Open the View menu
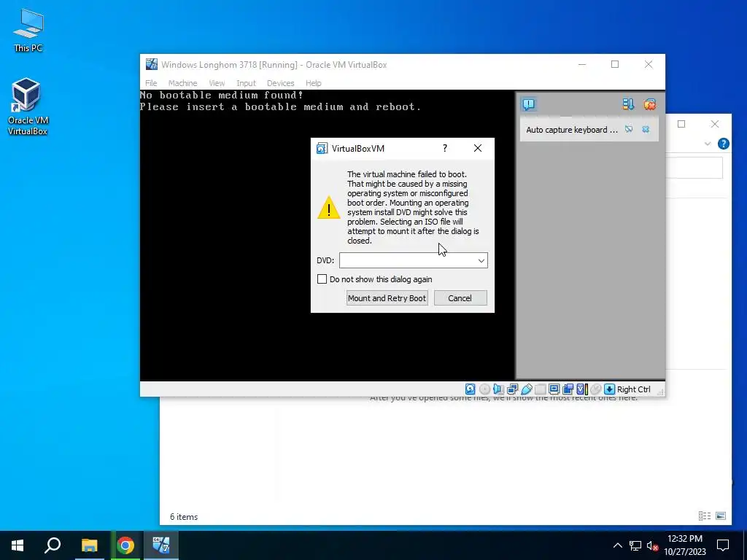This screenshot has width=747, height=560. point(217,83)
